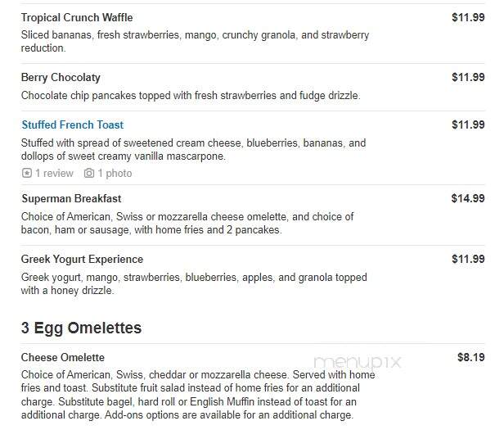This screenshot has width=504, height=430.
Task: Click the Berry Chocolaty description text
Action: pos(191,96)
